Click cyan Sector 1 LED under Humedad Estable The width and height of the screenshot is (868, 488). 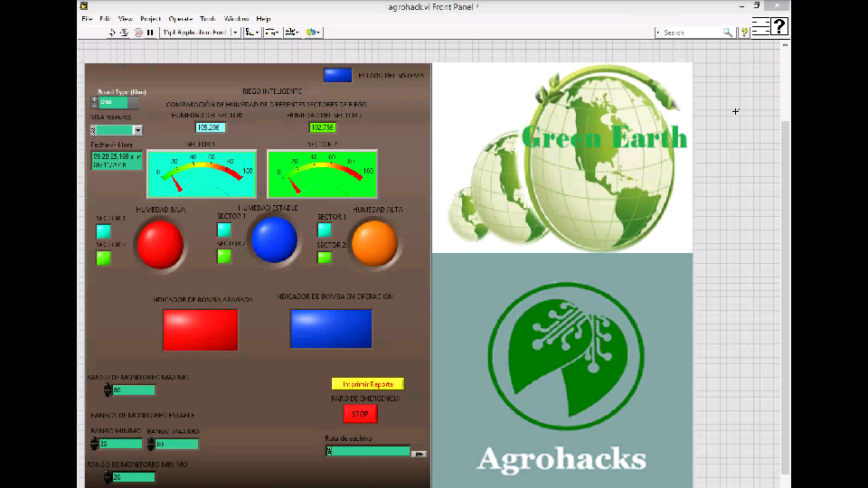(224, 229)
